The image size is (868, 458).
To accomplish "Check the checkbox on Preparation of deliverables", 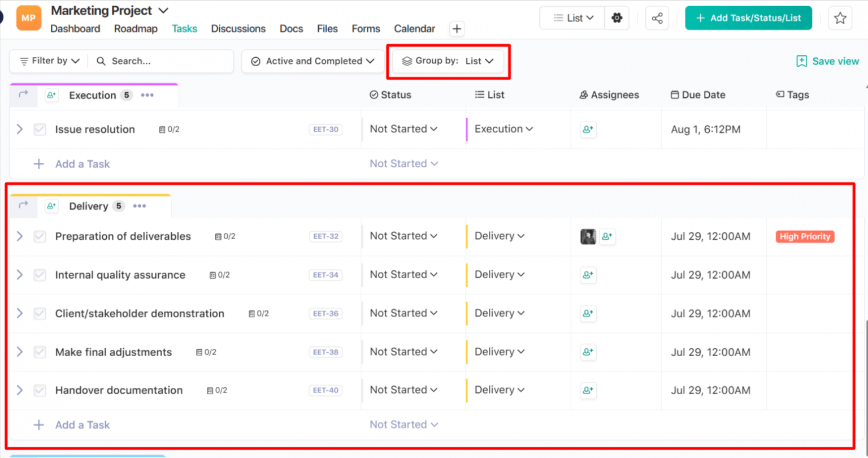I will point(40,236).
